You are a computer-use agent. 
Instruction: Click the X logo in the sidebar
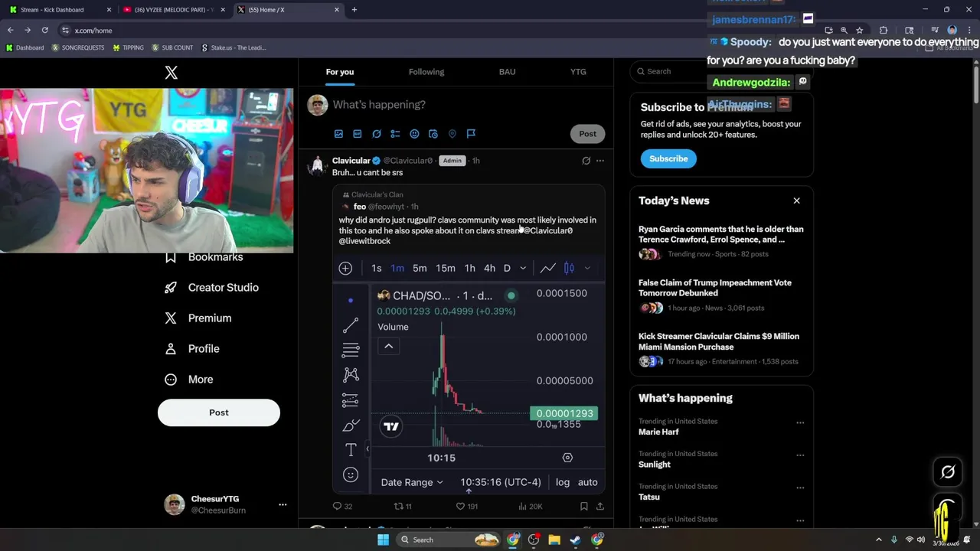coord(171,73)
